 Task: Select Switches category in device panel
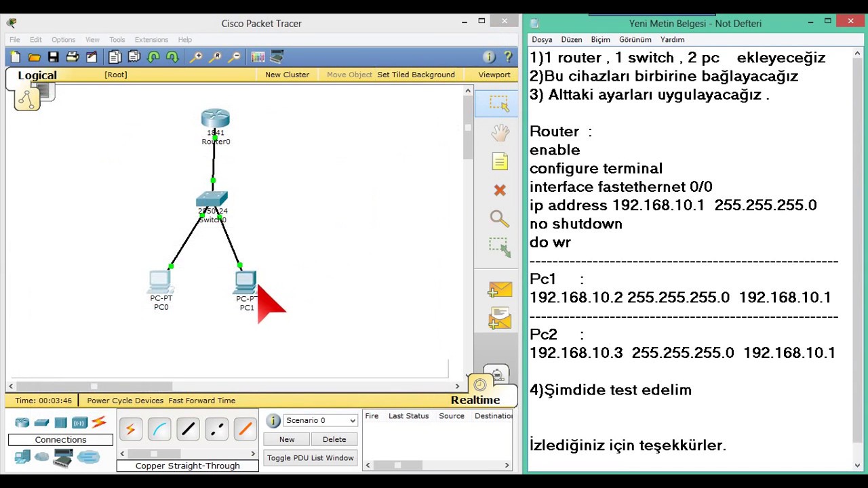pyautogui.click(x=42, y=423)
